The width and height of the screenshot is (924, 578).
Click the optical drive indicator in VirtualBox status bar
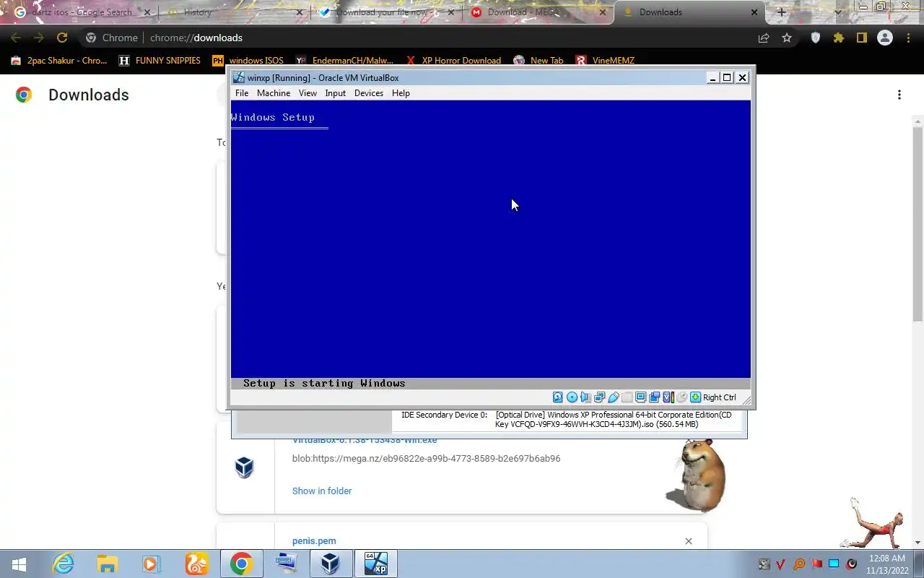[x=572, y=397]
